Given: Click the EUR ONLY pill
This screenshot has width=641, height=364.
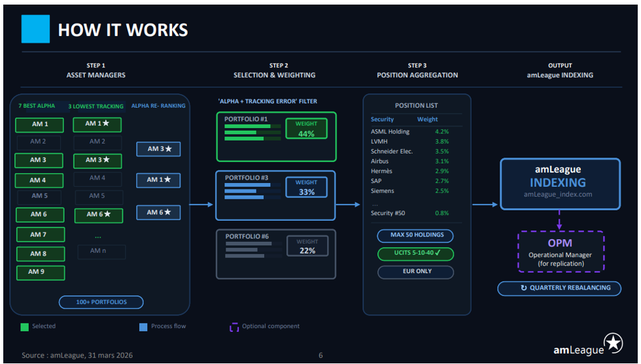Looking at the screenshot, I should [415, 272].
